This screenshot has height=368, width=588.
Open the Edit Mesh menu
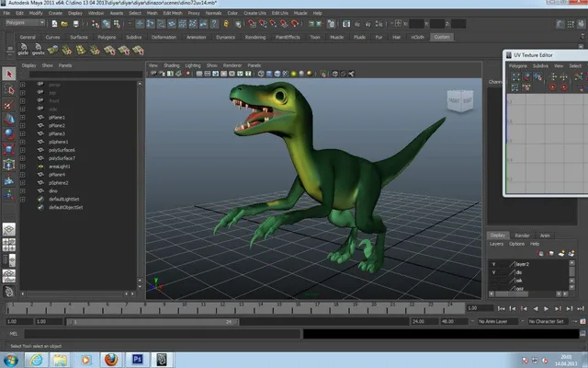[x=173, y=13]
